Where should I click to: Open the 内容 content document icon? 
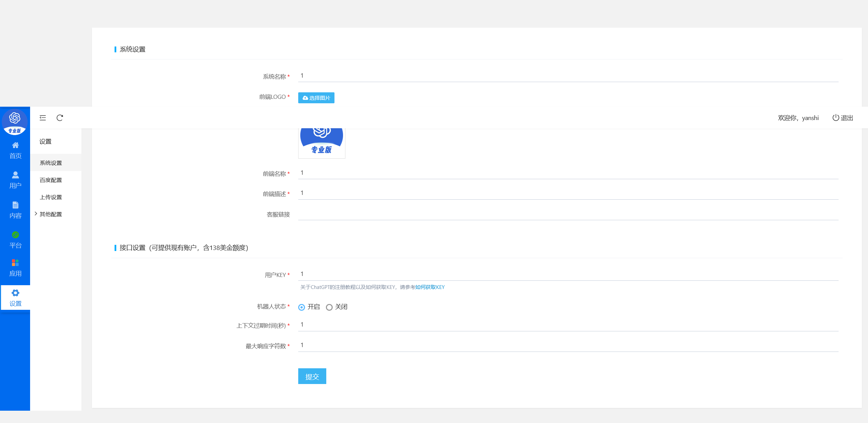[x=15, y=205]
